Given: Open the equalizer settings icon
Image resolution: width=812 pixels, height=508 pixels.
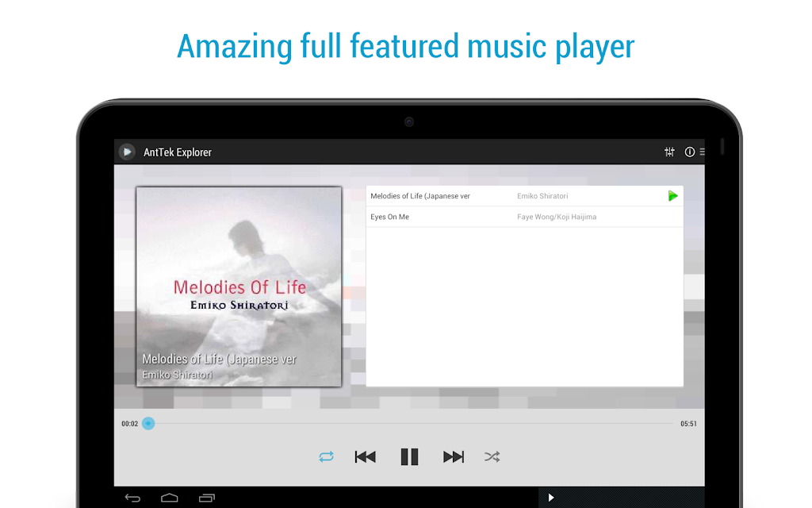Looking at the screenshot, I should pyautogui.click(x=669, y=152).
